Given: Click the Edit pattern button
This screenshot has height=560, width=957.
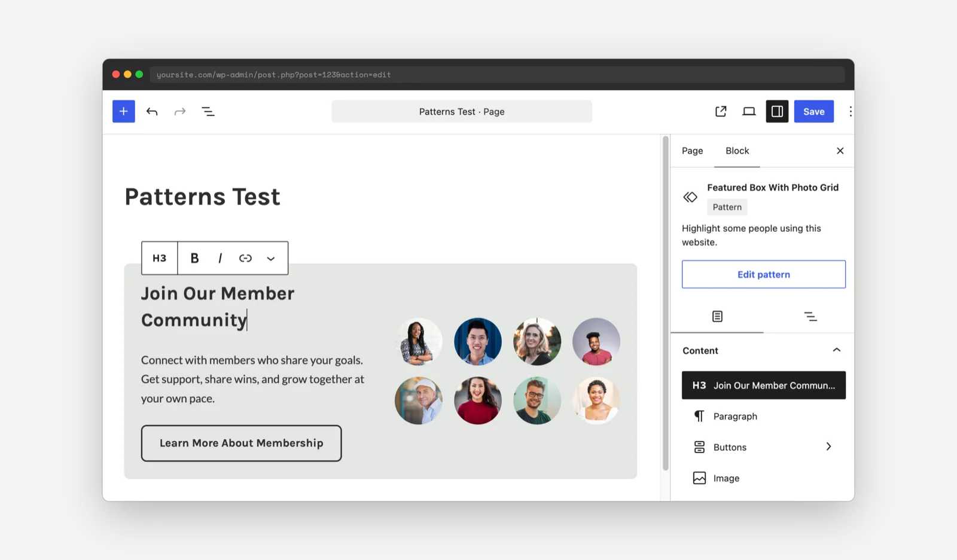Looking at the screenshot, I should (764, 274).
